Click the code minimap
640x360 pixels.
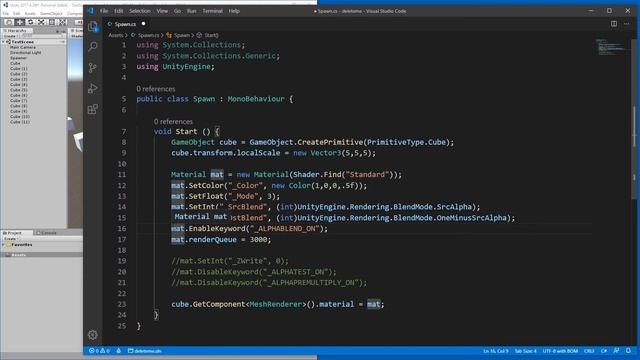pos(611,47)
